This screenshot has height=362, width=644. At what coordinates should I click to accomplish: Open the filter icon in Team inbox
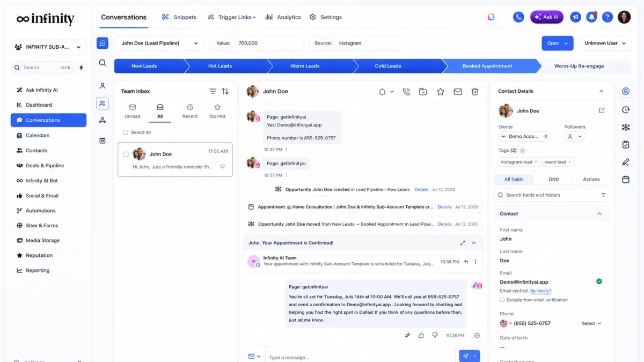coord(213,91)
